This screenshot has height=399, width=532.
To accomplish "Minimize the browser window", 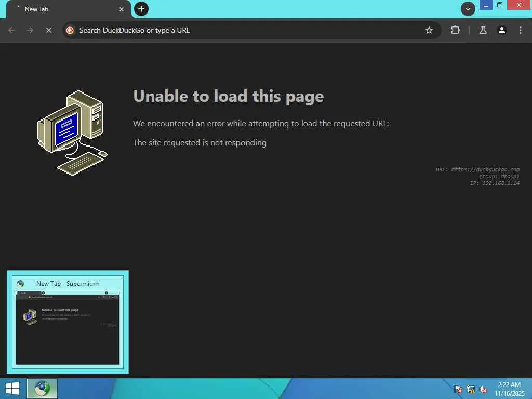I will click(486, 5).
